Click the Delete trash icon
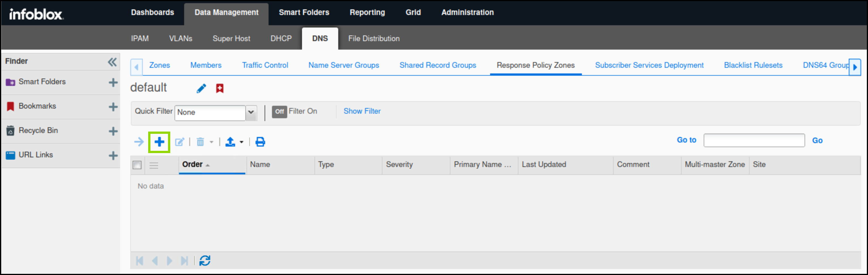The image size is (868, 275). (201, 142)
